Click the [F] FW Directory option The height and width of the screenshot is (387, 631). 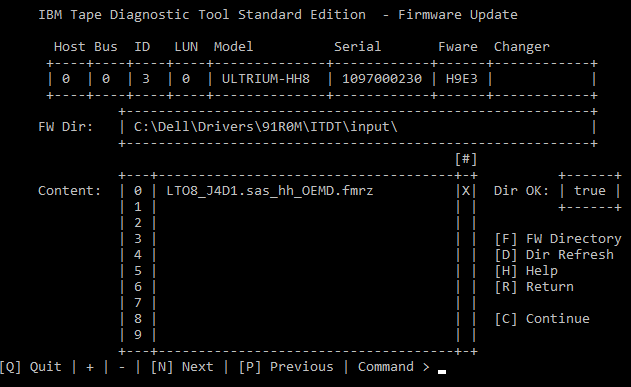coord(558,239)
